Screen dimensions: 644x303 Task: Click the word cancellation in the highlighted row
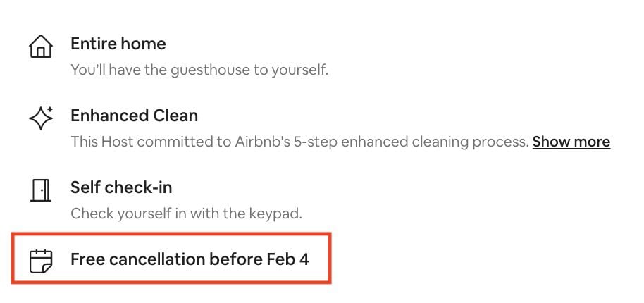click(158, 259)
